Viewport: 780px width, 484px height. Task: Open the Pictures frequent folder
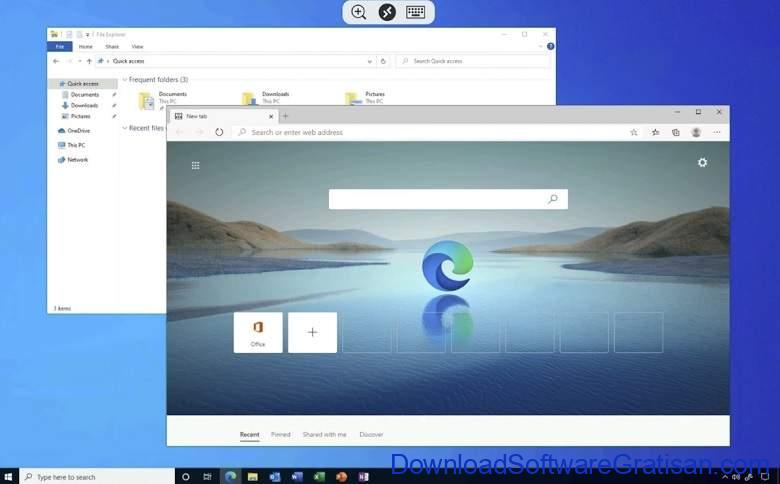click(x=366, y=98)
